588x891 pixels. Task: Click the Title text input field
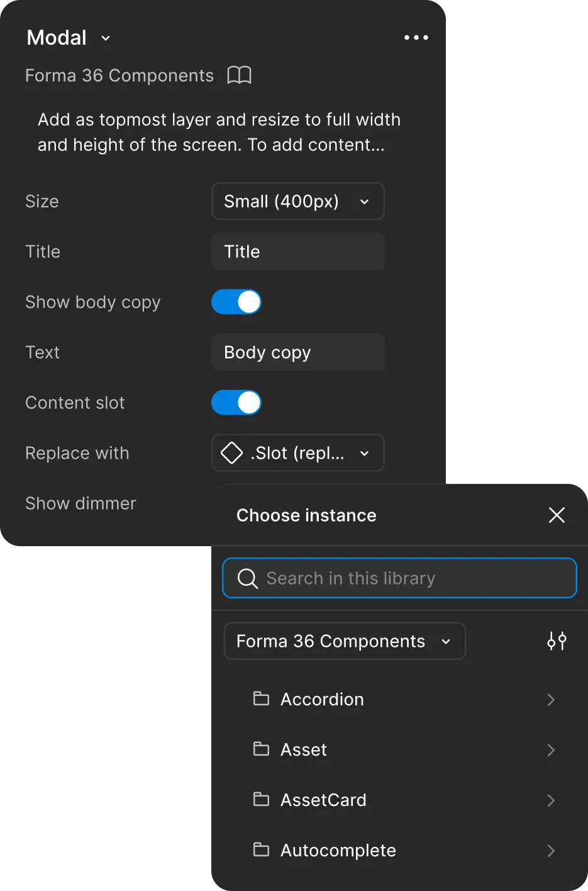pos(297,251)
